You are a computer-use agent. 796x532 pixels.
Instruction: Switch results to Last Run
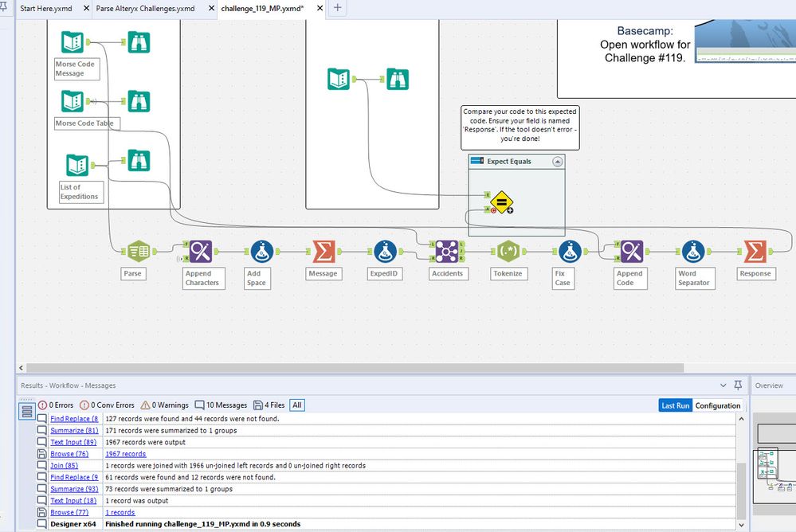675,405
